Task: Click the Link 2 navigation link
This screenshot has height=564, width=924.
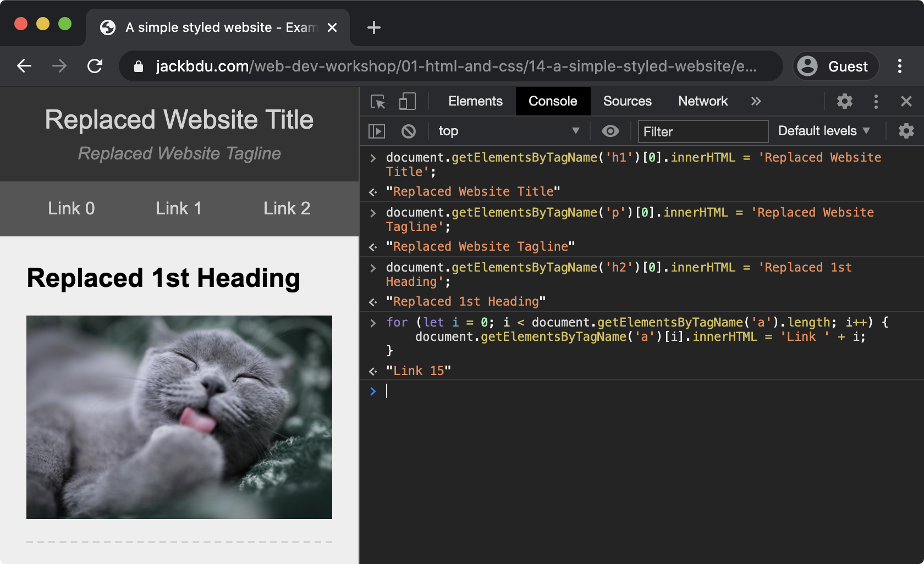Action: pyautogui.click(x=287, y=208)
